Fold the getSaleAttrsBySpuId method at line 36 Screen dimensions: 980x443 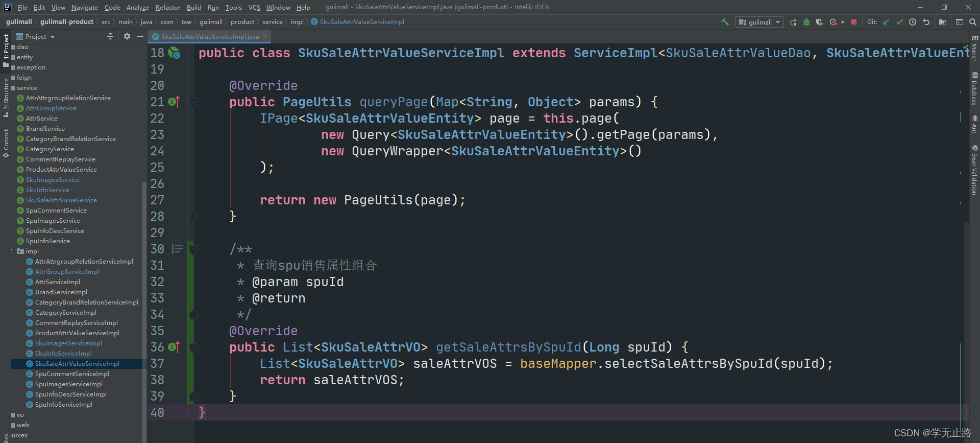point(193,347)
